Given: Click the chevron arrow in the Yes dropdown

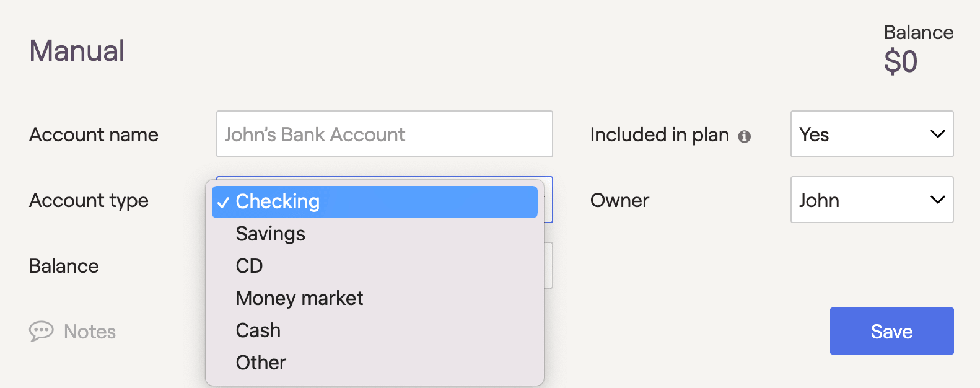Looking at the screenshot, I should [x=938, y=134].
